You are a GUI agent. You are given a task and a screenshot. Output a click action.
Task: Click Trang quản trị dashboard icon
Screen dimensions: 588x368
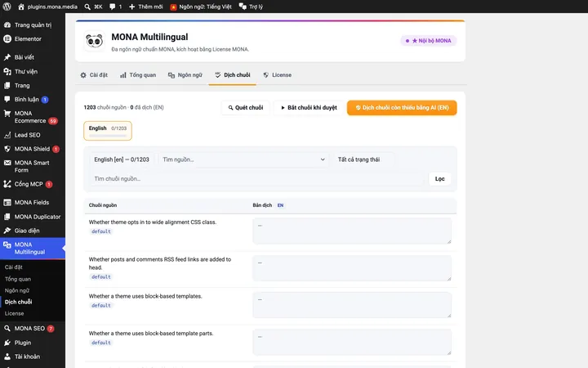[x=7, y=25]
